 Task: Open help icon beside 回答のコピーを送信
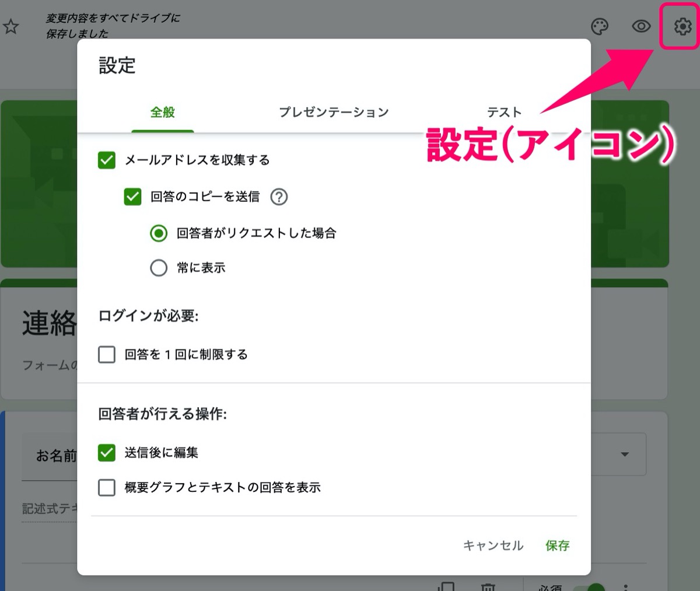279,197
